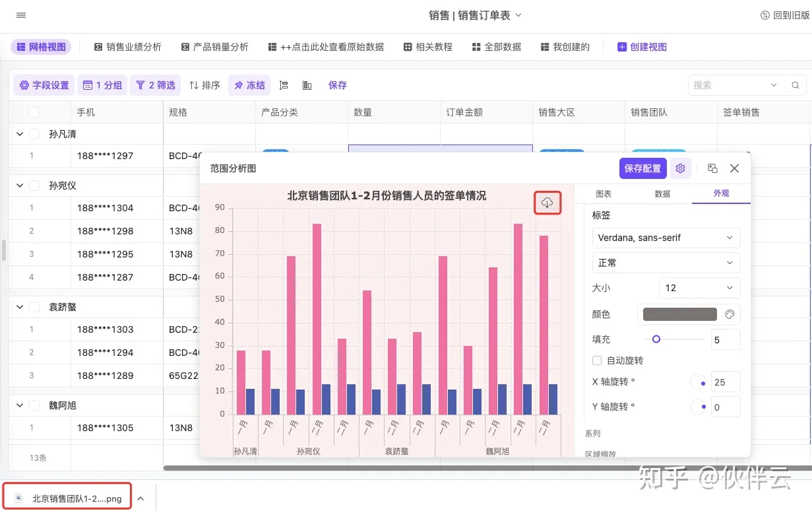Click the bar chart icon in toolbar
This screenshot has width=812, height=511.
(x=307, y=85)
